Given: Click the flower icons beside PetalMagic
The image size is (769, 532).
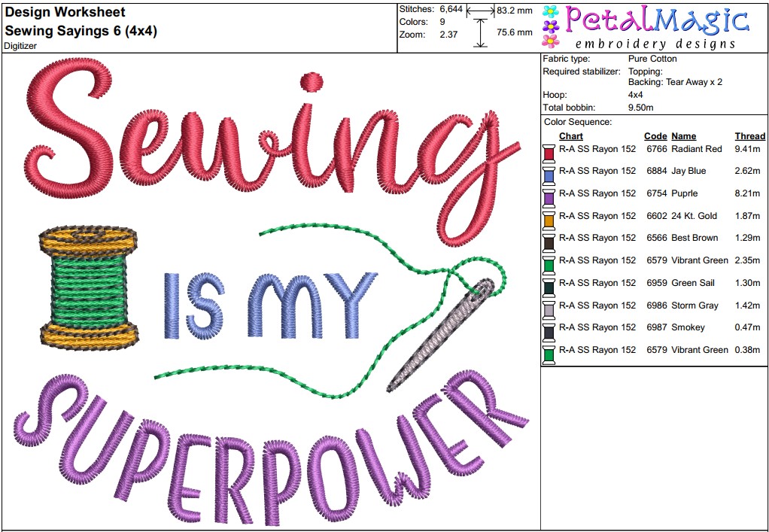Looking at the screenshot, I should pos(551,26).
